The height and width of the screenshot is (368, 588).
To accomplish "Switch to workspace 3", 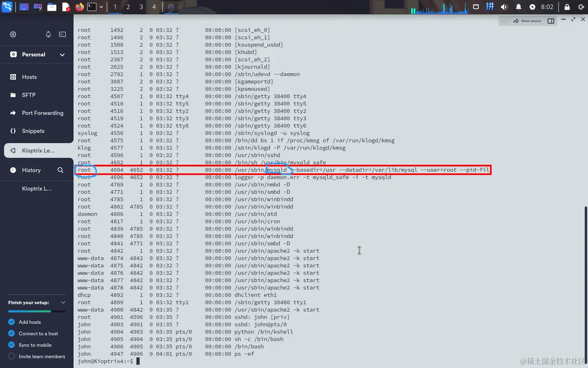I will 141,7.
